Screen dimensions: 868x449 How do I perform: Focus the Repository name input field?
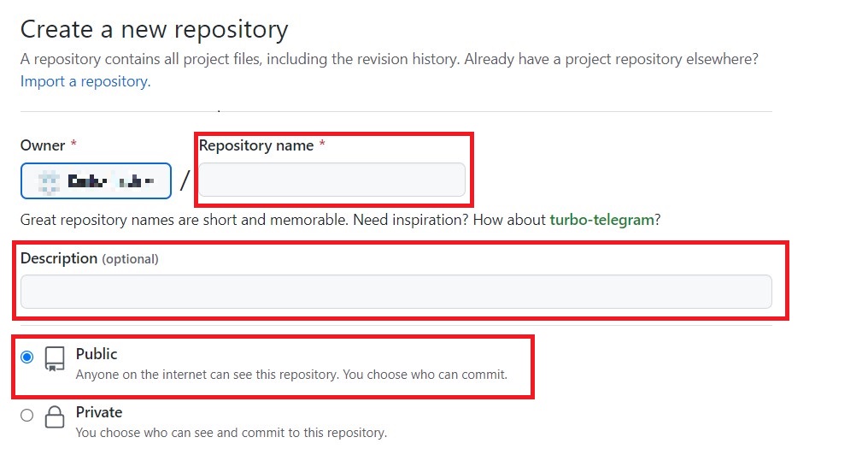click(332, 180)
